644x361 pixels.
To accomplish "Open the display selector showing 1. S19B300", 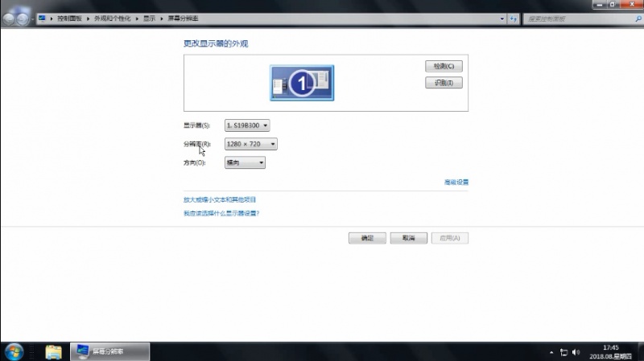I will pyautogui.click(x=247, y=125).
